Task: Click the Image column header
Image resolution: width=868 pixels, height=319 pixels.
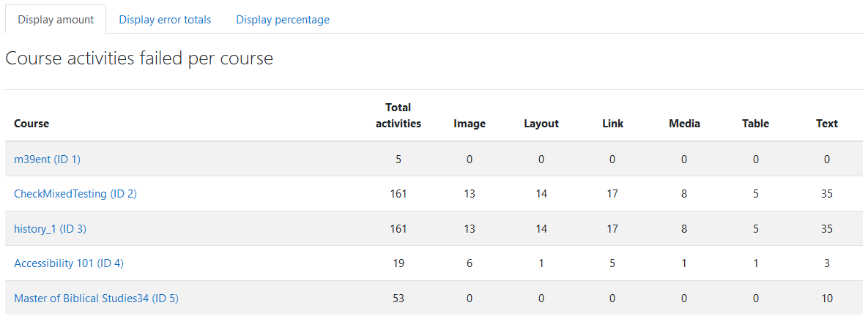Action: point(470,124)
